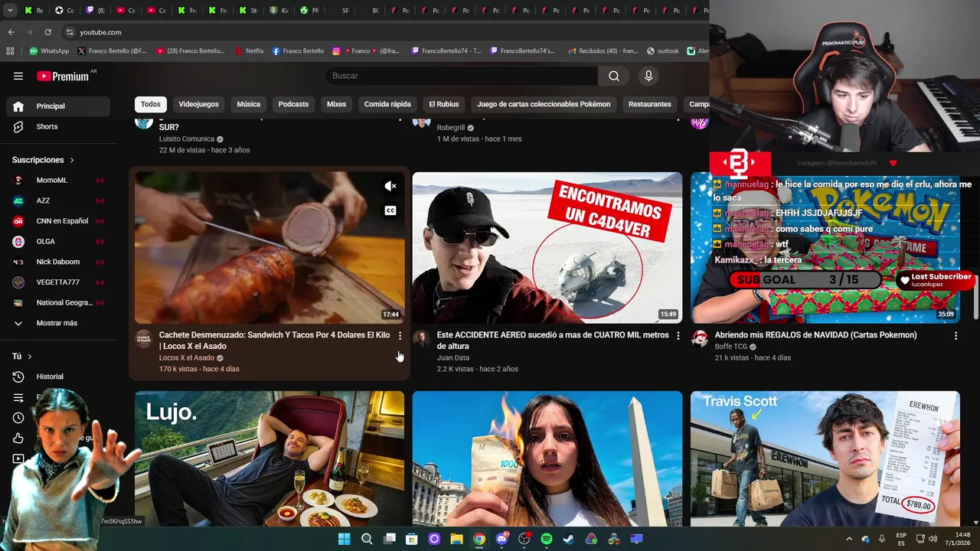Viewport: 980px width, 551px height.
Task: Open OLGA subscription channel
Action: (x=58, y=241)
